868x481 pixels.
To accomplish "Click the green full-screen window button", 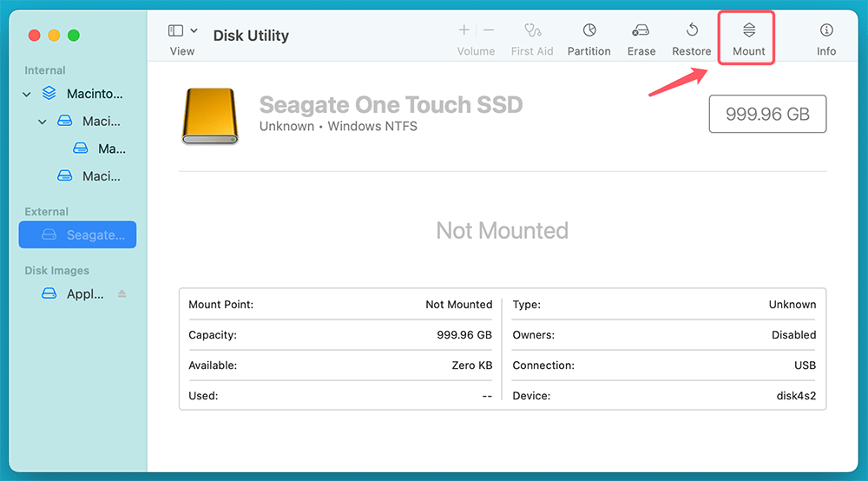I will [x=74, y=36].
